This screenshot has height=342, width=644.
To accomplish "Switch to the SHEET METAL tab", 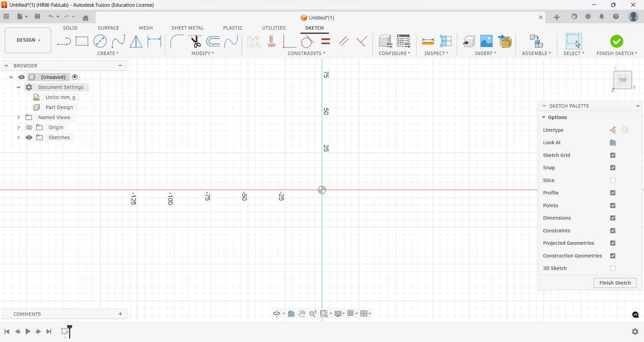I will click(187, 28).
